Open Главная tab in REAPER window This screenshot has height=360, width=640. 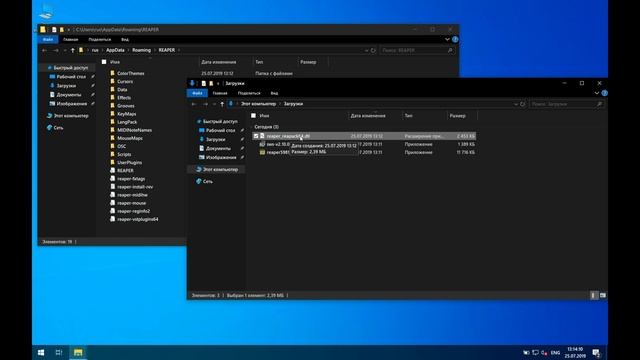71,40
